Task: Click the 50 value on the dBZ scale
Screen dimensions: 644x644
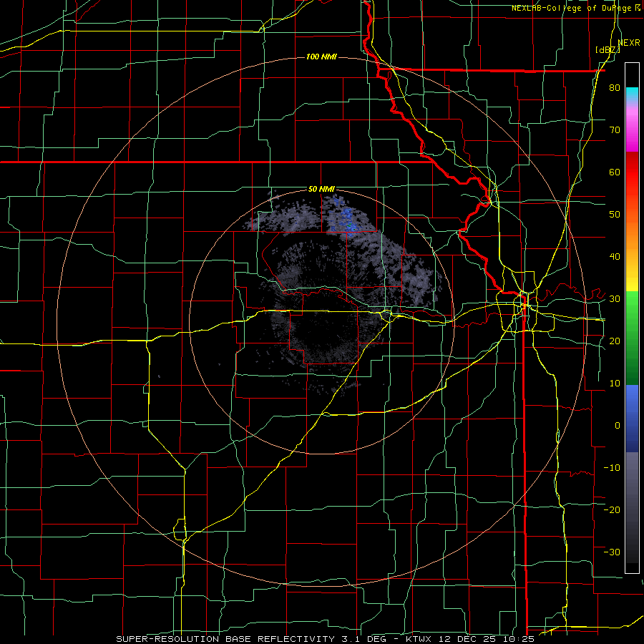Action: click(x=615, y=215)
